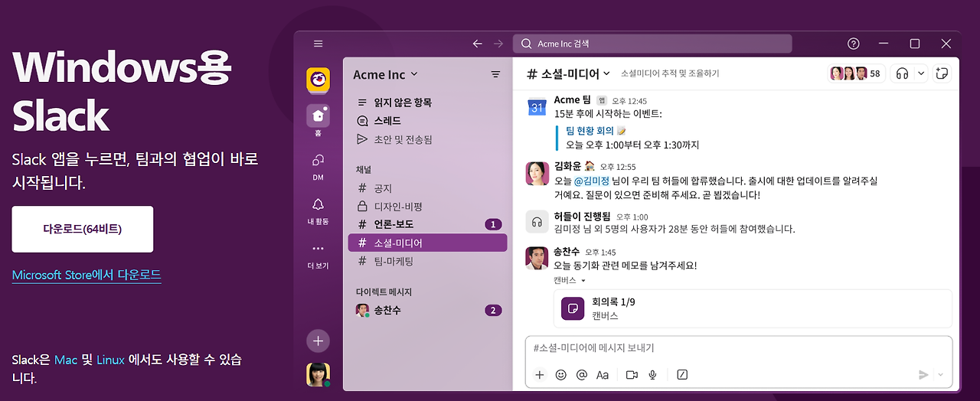Collapse the 캔버스 attachment dropdown
Screen dimensions: 980x401
pos(570,280)
